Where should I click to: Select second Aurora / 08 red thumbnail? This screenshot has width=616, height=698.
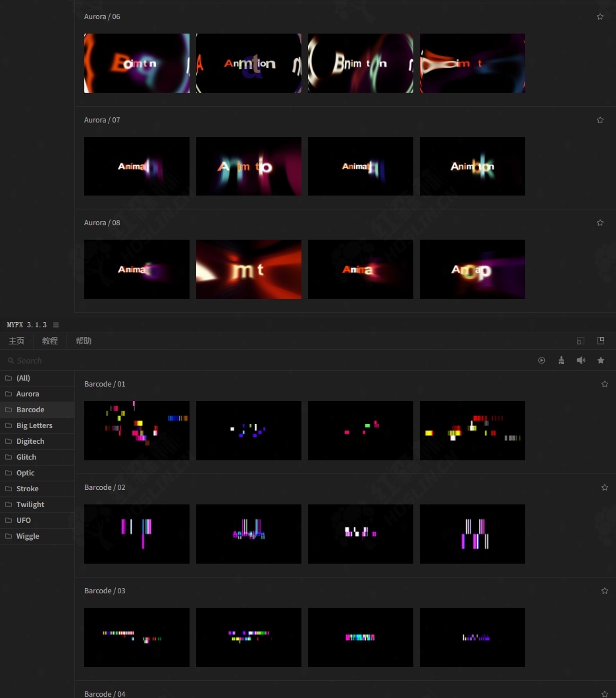click(x=249, y=269)
